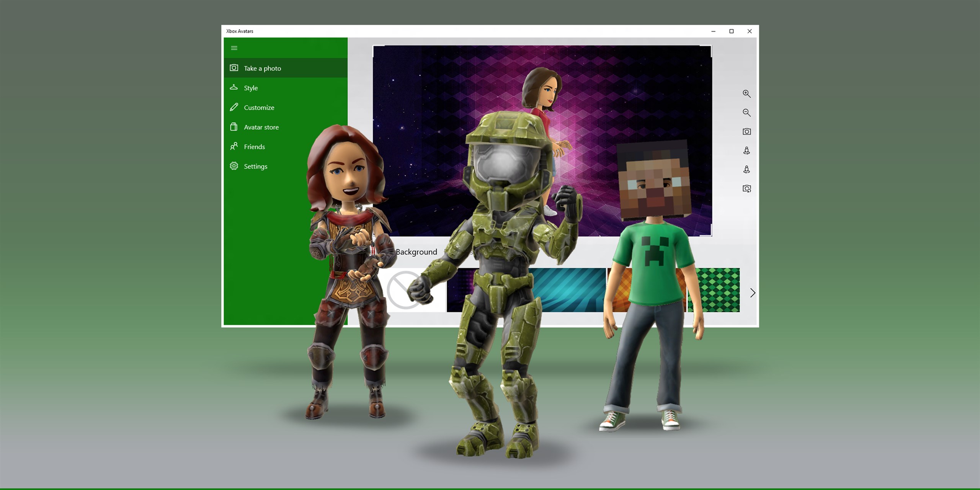
Task: Select the Take a photo camera icon
Action: click(234, 68)
